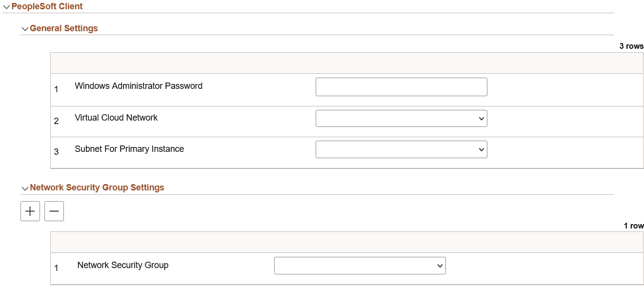Click the Network Security Group Settings heading
This screenshot has height=291, width=644.
click(x=97, y=187)
